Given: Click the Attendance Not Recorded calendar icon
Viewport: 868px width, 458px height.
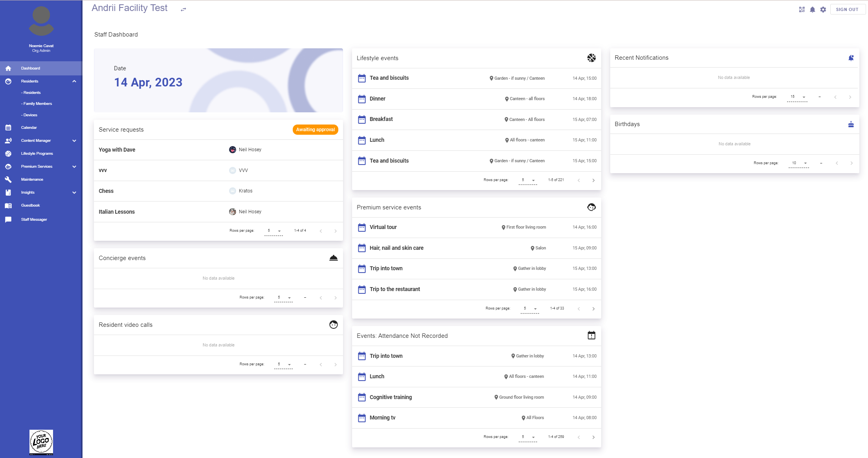Looking at the screenshot, I should (591, 335).
